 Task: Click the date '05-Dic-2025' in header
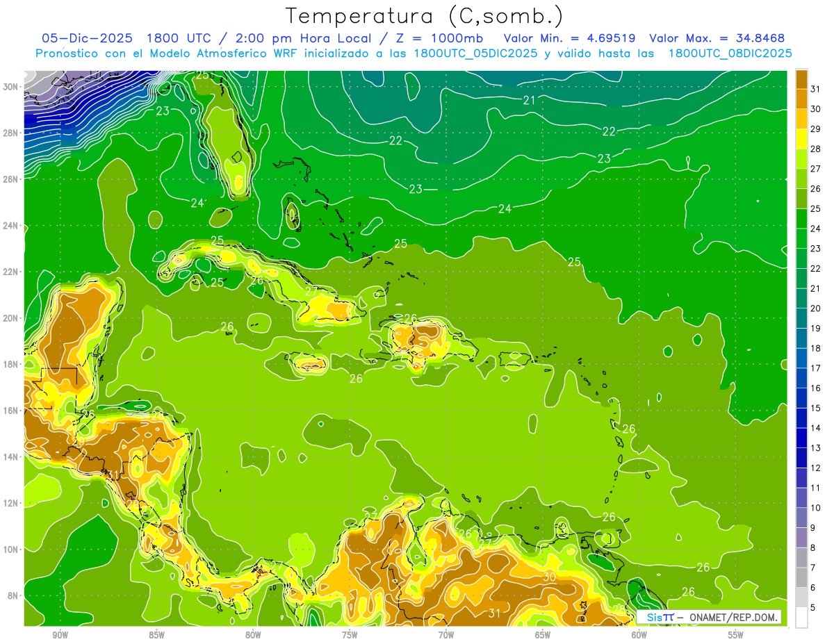[x=88, y=38]
